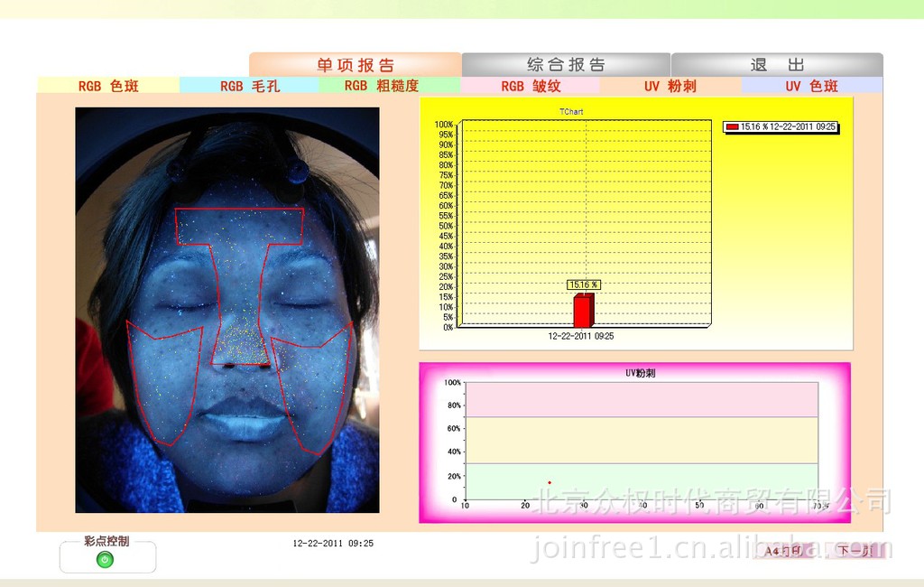Open the UV 色斑 analysis tab
This screenshot has width=924, height=587.
coord(811,86)
